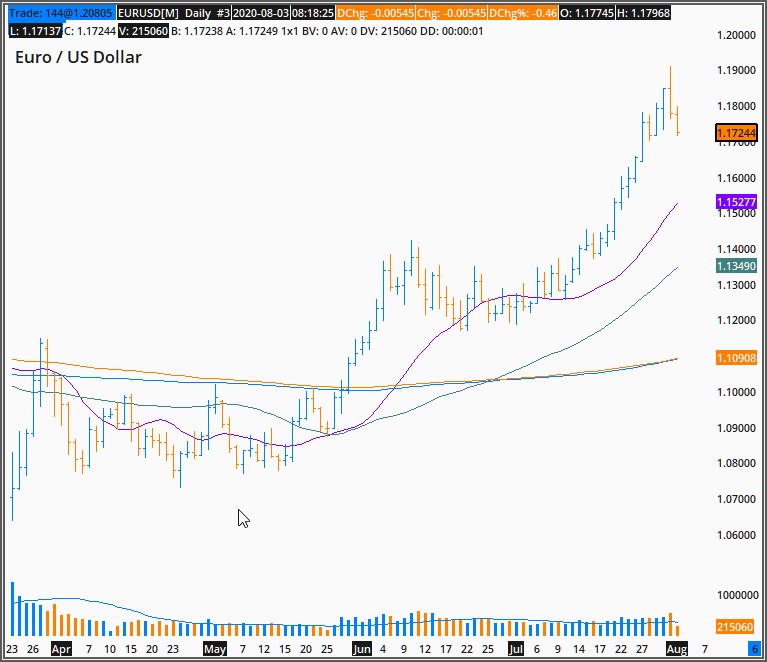Click the date 2020-08-03 in the header
Viewport: 767px width, 662px height.
[x=261, y=13]
